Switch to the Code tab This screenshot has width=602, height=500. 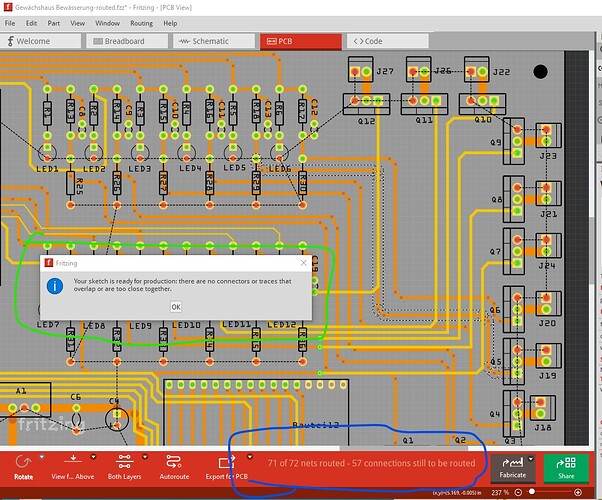click(387, 41)
